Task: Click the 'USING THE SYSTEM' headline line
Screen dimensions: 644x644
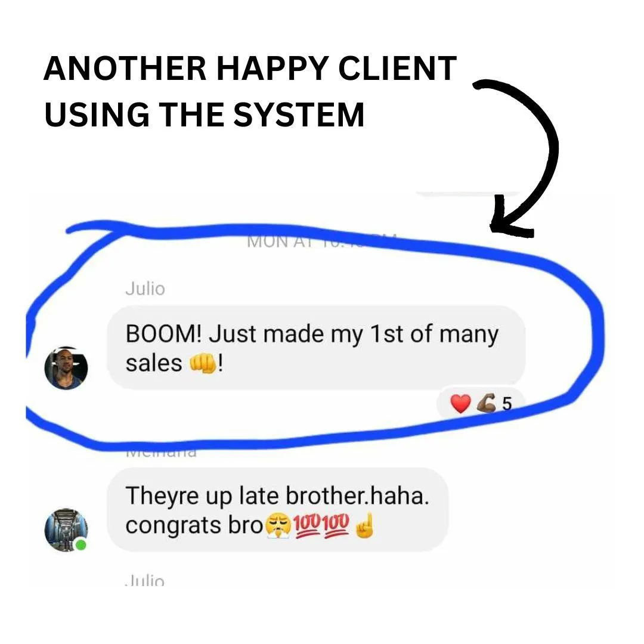Action: tap(204, 114)
